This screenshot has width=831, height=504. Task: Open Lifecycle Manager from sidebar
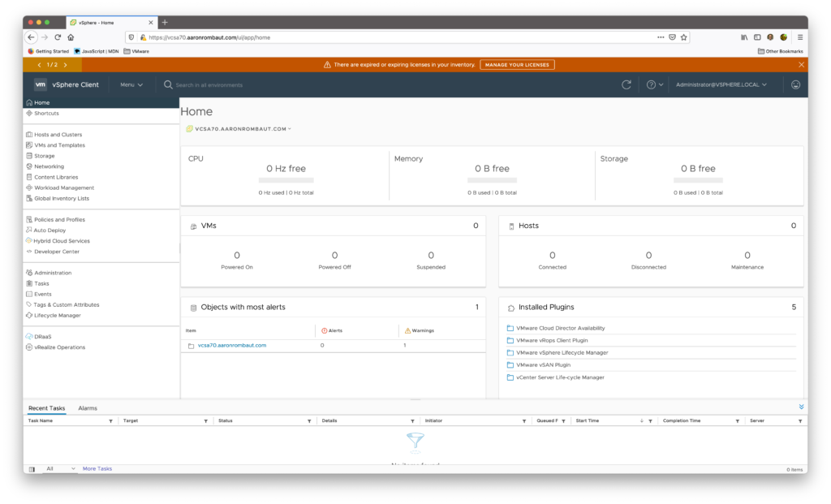tap(57, 316)
